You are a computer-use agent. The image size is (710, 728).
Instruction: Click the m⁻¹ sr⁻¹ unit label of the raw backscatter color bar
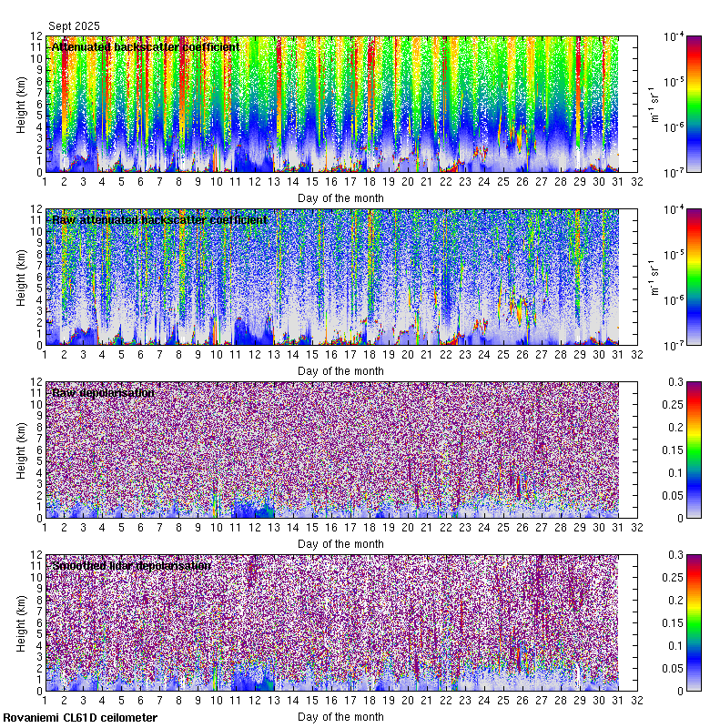(654, 278)
